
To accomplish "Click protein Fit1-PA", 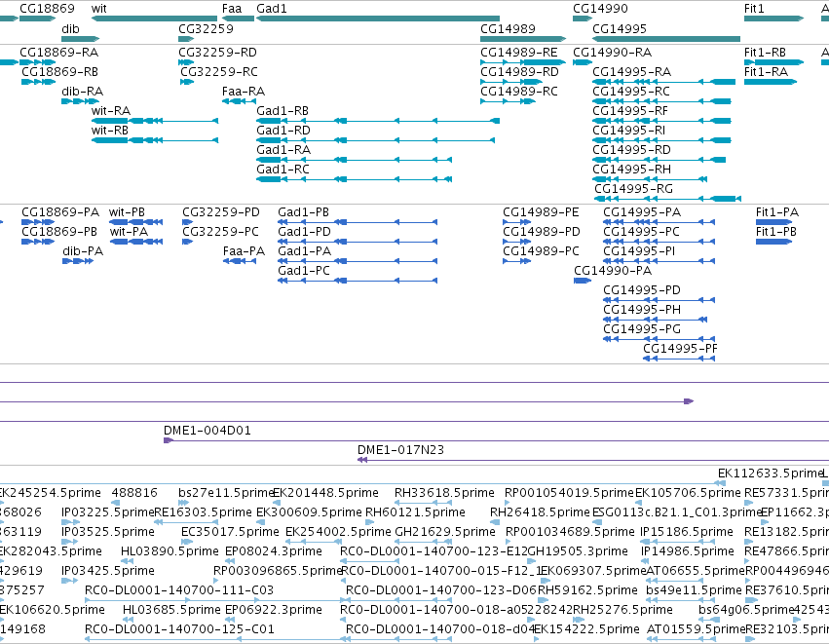I will [774, 222].
